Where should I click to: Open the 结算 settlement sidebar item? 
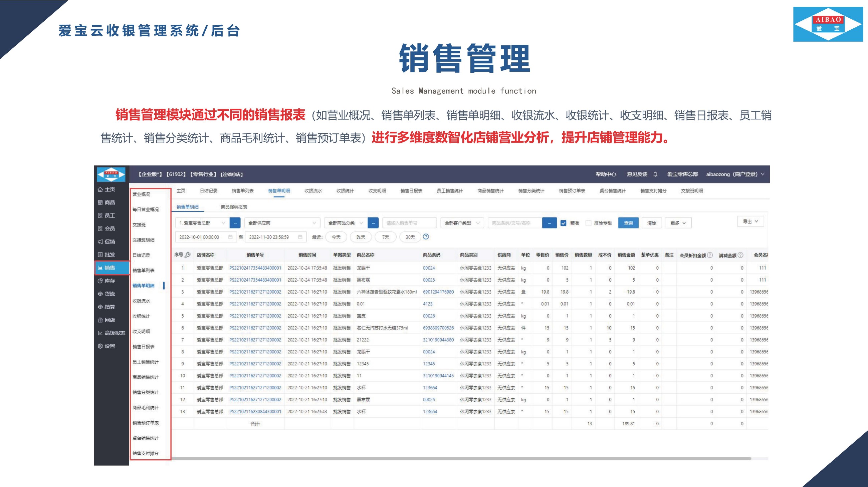click(x=106, y=307)
